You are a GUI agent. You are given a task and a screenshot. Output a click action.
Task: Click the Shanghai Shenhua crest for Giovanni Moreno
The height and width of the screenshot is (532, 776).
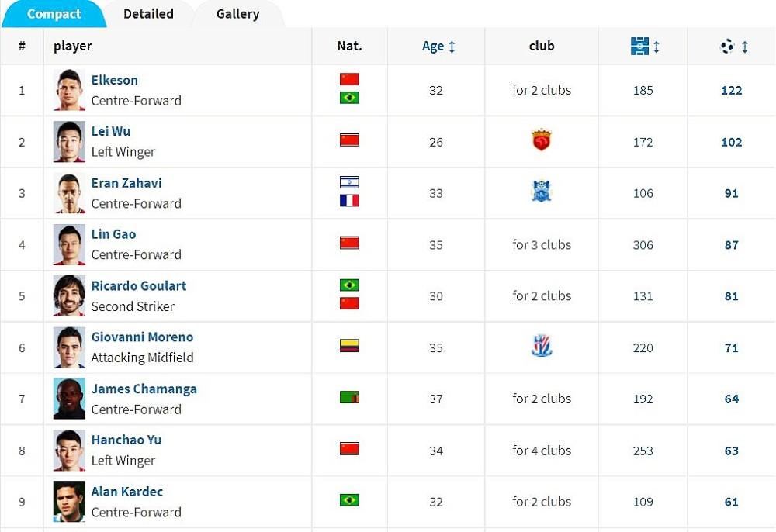coord(542,346)
